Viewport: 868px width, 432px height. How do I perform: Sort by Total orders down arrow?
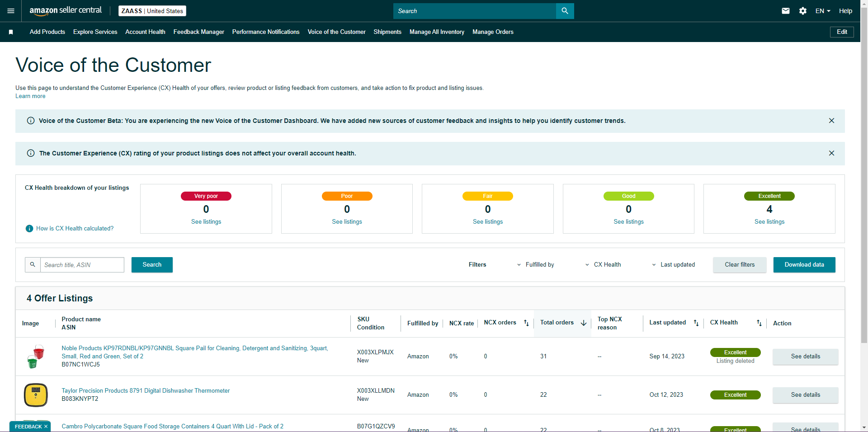(x=584, y=323)
